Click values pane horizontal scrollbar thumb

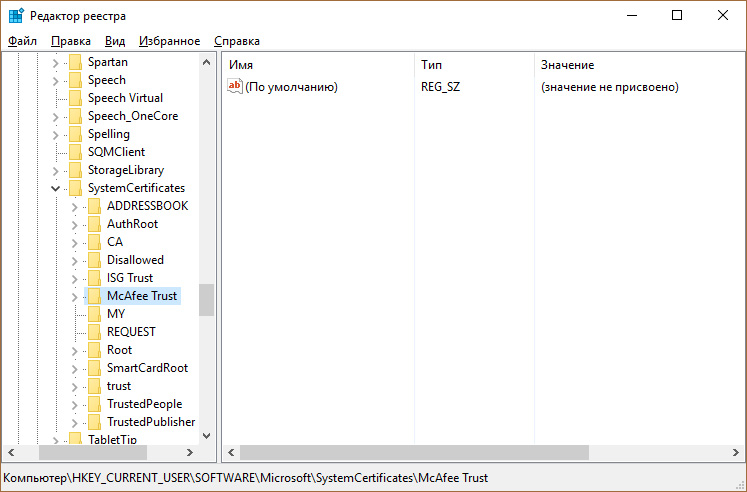414,452
